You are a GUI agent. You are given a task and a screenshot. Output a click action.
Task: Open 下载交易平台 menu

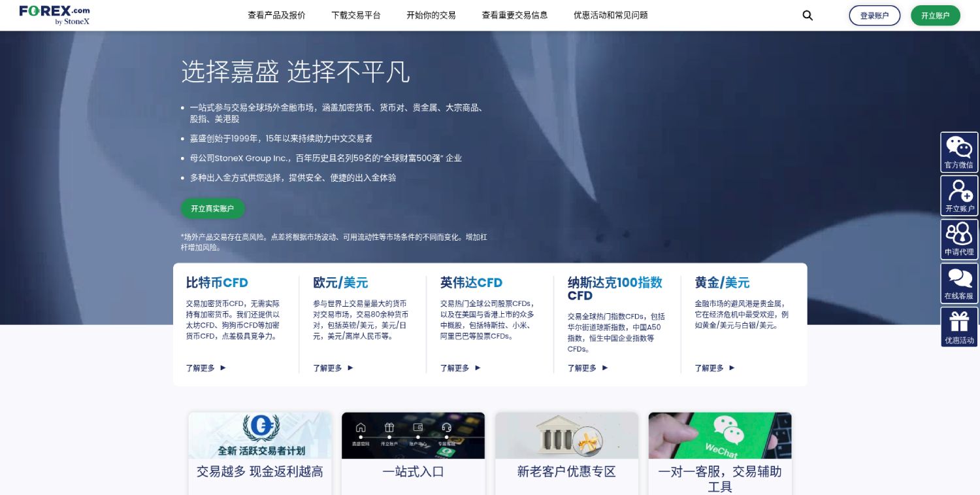pos(356,15)
